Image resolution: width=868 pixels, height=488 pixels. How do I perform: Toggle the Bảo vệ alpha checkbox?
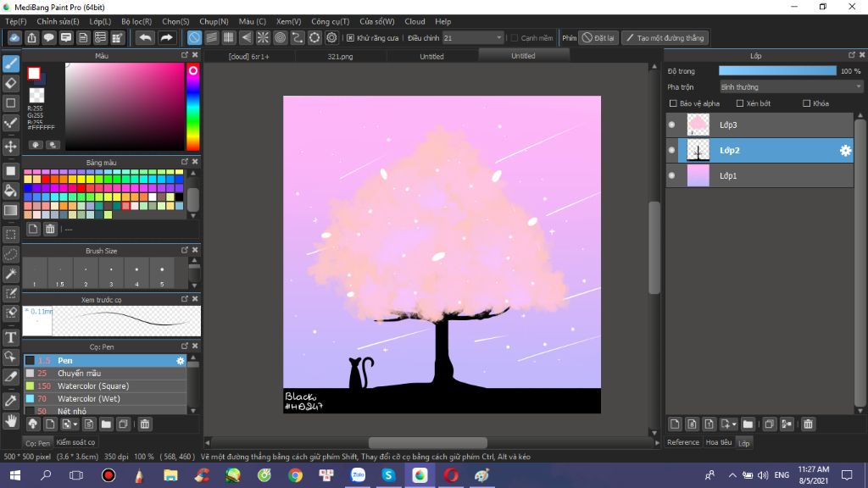pos(673,103)
